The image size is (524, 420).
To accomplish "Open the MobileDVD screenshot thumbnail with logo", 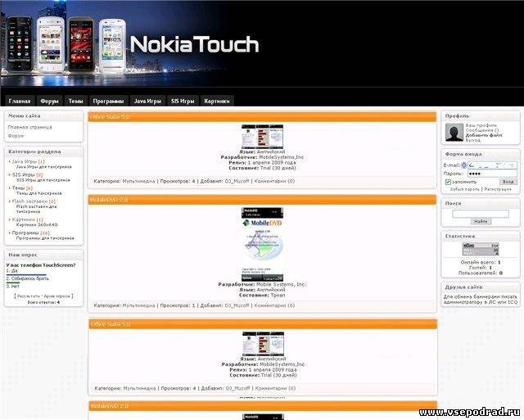I will point(262,245).
